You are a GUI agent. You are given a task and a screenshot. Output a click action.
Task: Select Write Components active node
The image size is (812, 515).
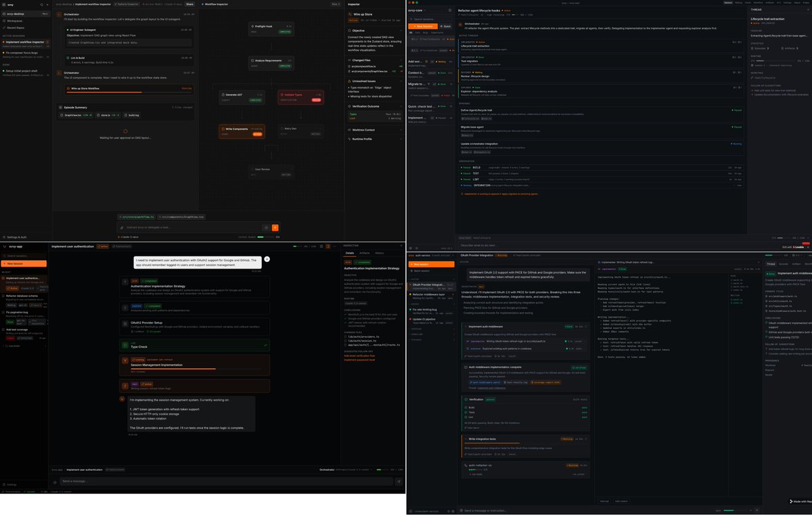(x=242, y=131)
